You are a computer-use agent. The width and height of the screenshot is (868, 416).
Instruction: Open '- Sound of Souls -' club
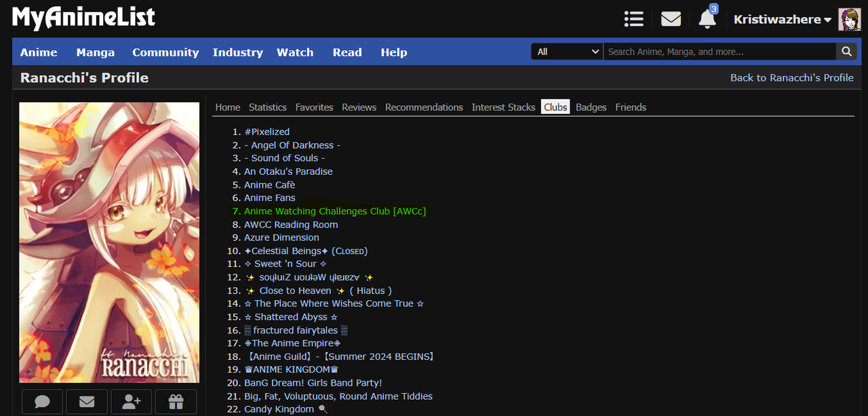tap(285, 158)
